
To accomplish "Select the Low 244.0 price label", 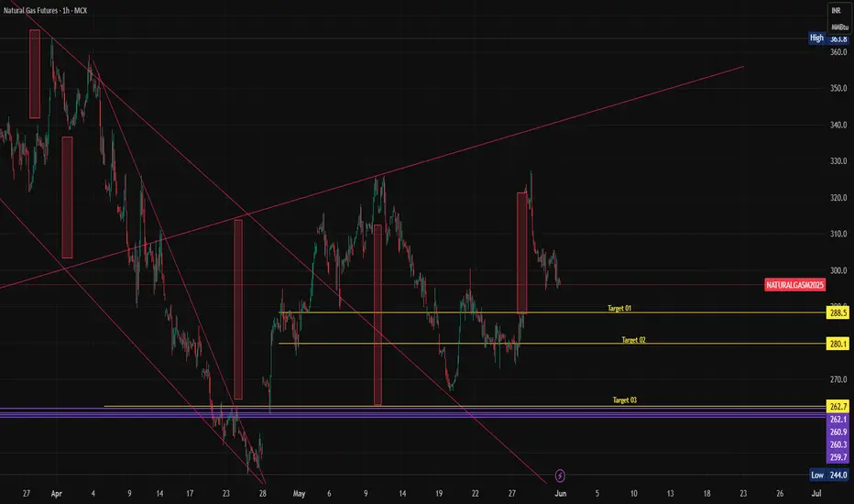I will point(829,475).
